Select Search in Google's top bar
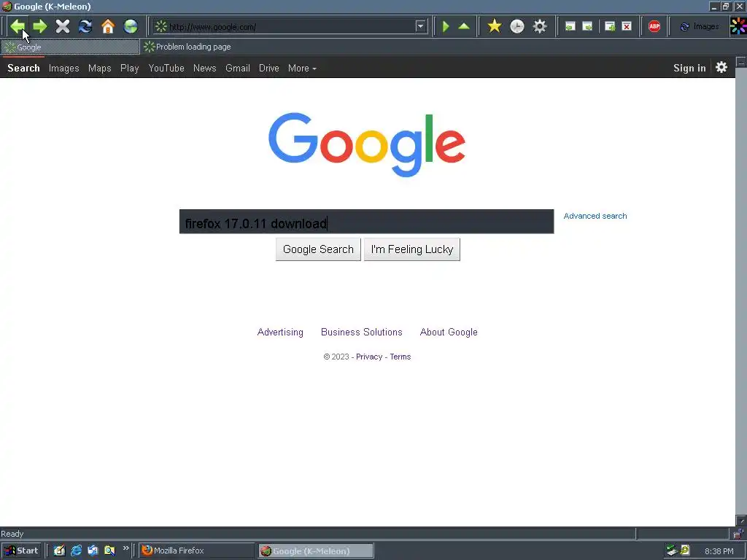Viewport: 747px width, 560px height. click(x=23, y=68)
